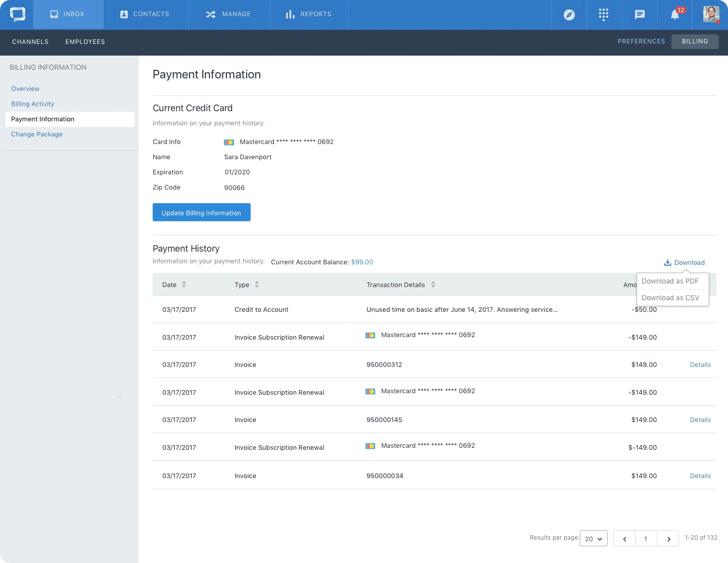The image size is (728, 563).
Task: Open the chat messages icon
Action: tap(640, 15)
